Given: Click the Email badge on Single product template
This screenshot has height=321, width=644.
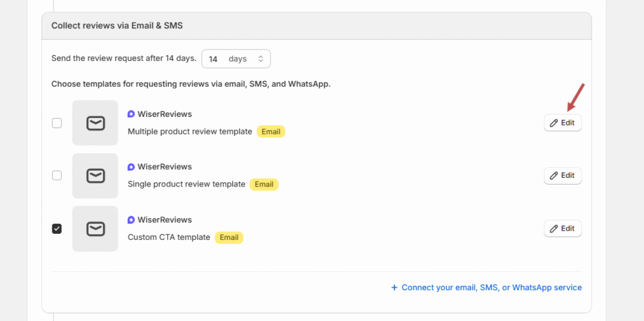Looking at the screenshot, I should pos(264,185).
